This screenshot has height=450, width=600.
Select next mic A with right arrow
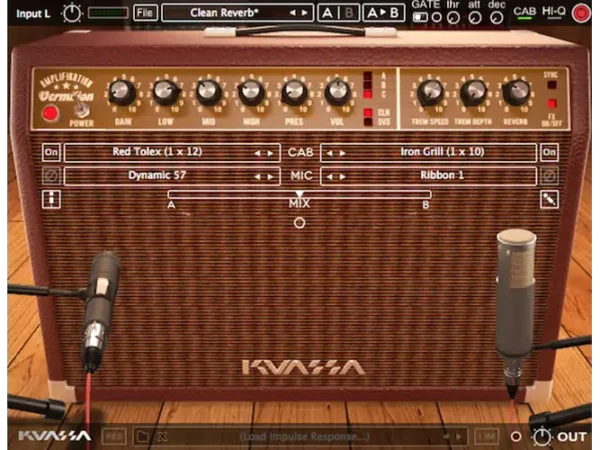270,176
